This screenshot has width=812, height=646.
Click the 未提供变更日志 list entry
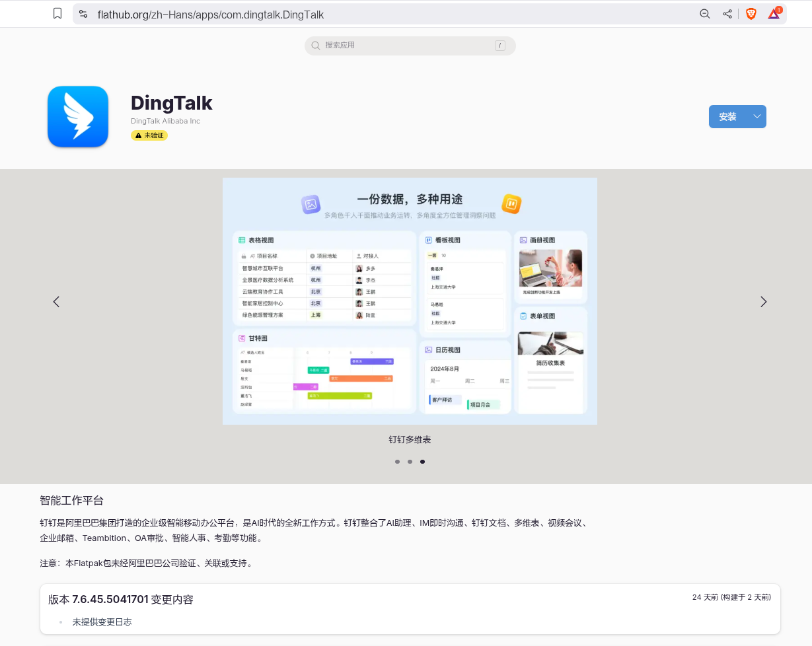[x=102, y=622]
